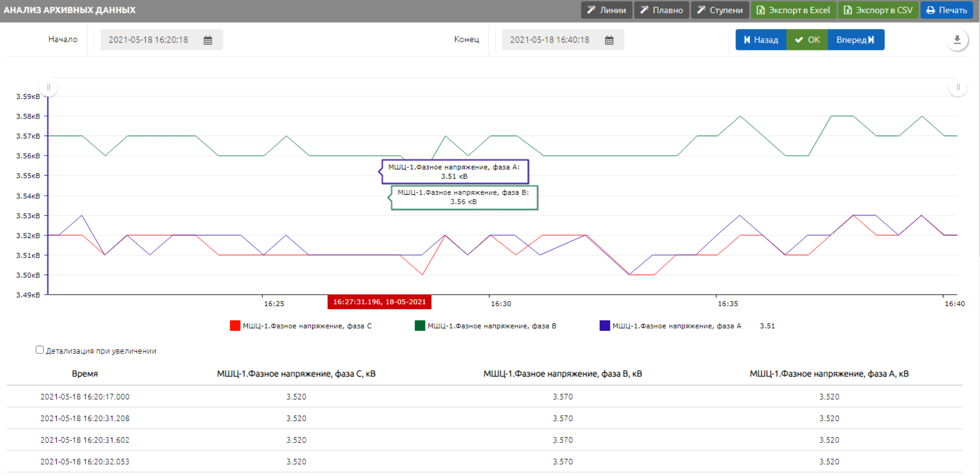Confirm the date range with OK
Screen dimensions: 980x476
pos(807,40)
